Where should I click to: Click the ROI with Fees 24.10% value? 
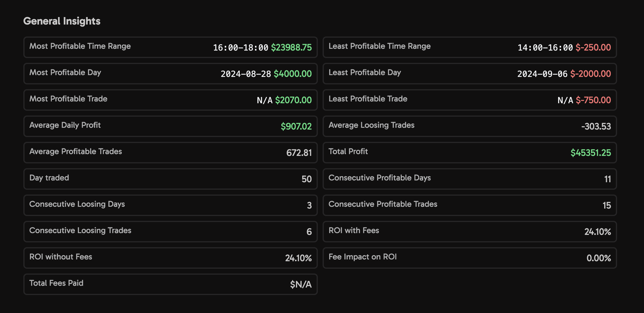[598, 232]
